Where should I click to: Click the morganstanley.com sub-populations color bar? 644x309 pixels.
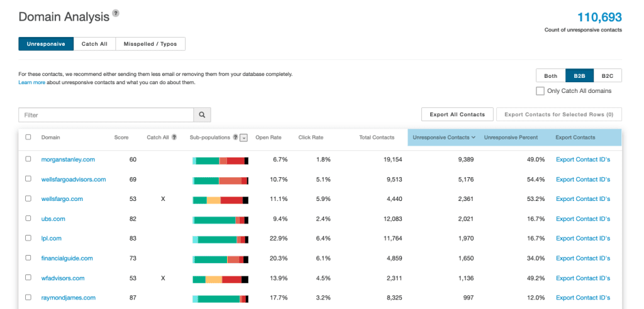point(220,160)
